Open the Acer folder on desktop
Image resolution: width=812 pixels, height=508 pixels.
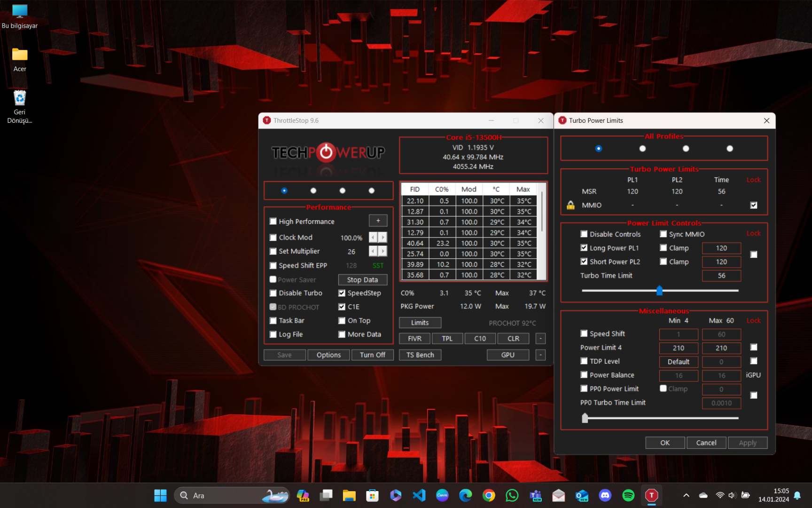[x=20, y=60]
